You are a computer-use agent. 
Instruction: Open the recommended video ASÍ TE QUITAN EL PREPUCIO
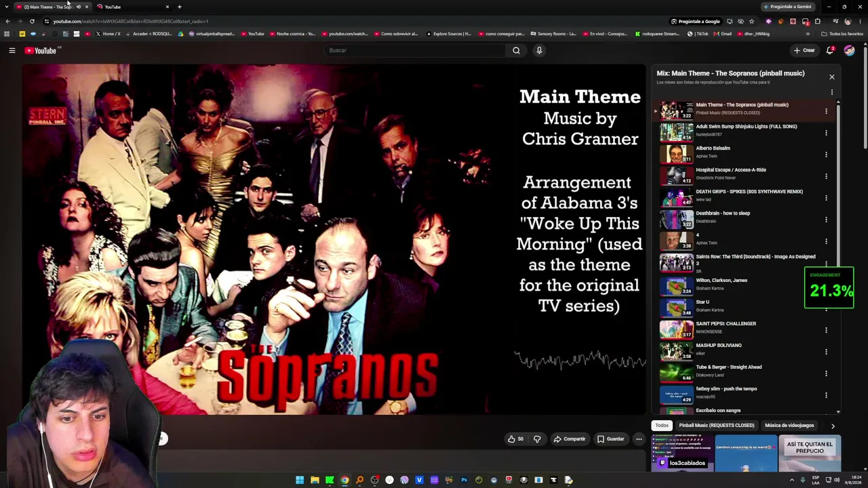pos(810,453)
